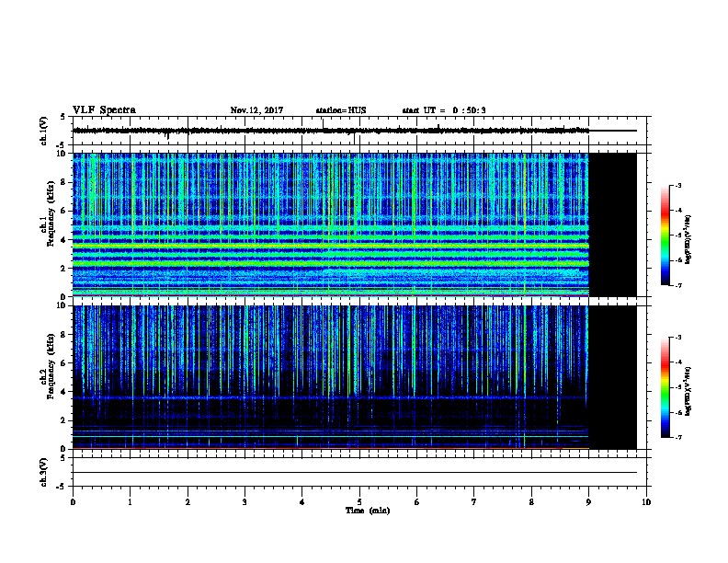The height and width of the screenshot is (563, 728).
Task: Click the ch.2 color scale unit label
Action: tap(688, 392)
